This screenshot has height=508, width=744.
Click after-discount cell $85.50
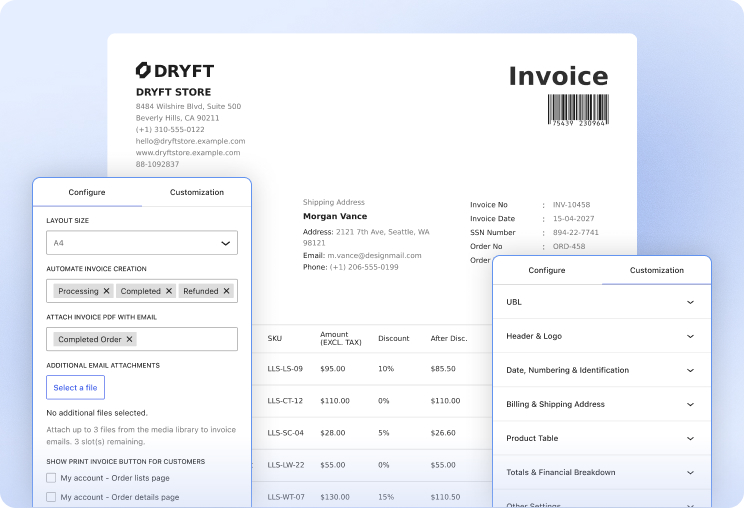[443, 369]
